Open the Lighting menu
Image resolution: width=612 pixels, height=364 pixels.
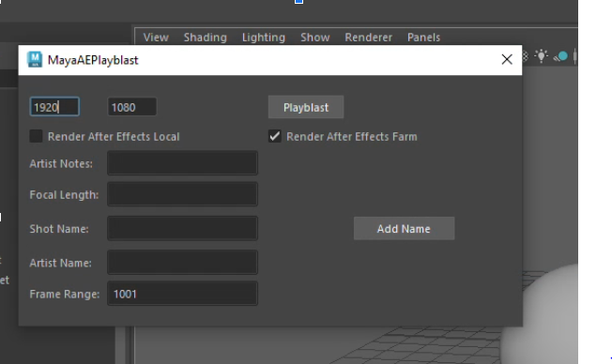[264, 38]
